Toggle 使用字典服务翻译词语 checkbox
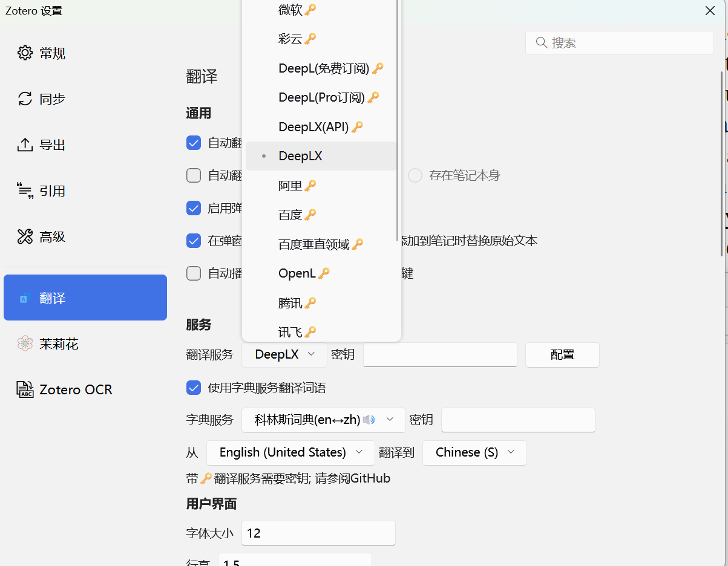This screenshot has height=566, width=728. pyautogui.click(x=194, y=388)
